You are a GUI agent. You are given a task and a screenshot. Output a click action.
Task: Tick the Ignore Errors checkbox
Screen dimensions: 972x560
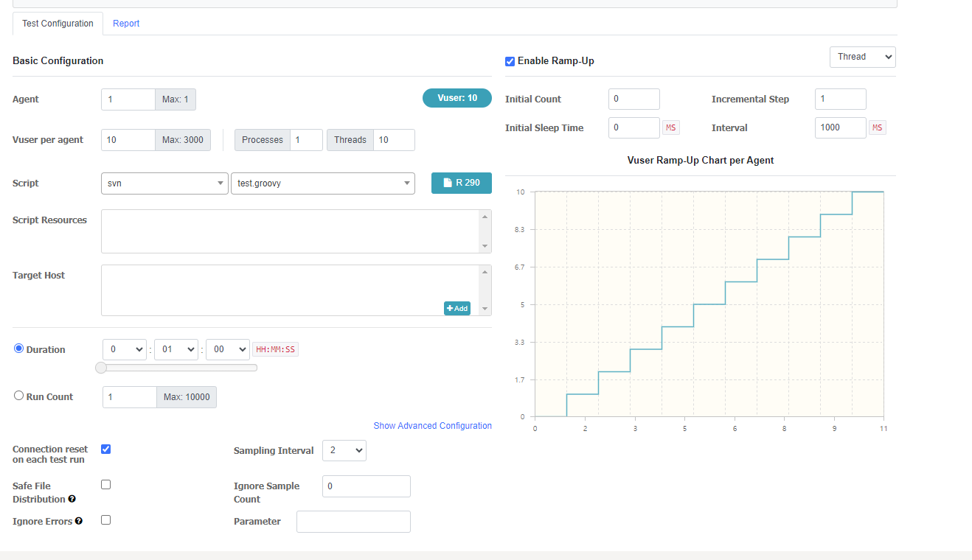tap(105, 520)
